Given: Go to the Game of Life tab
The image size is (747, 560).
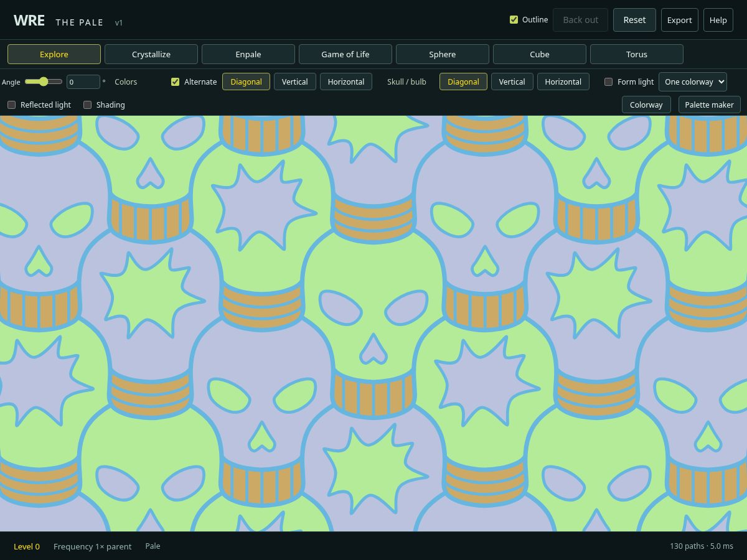Looking at the screenshot, I should (x=345, y=54).
